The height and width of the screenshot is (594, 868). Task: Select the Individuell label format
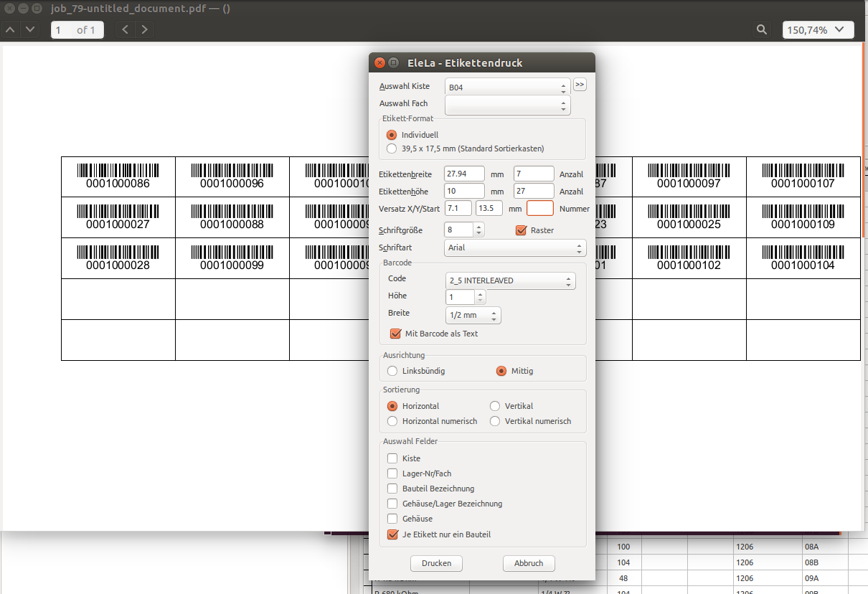[x=412, y=135]
